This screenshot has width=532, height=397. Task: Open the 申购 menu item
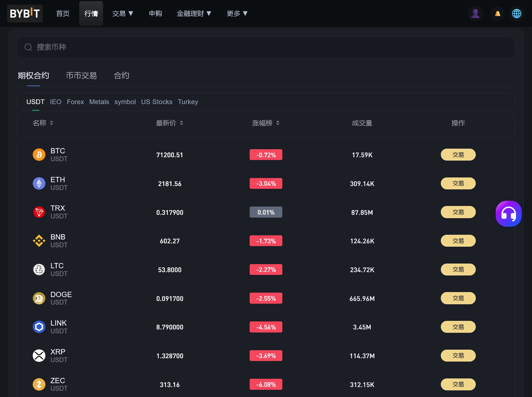point(155,14)
